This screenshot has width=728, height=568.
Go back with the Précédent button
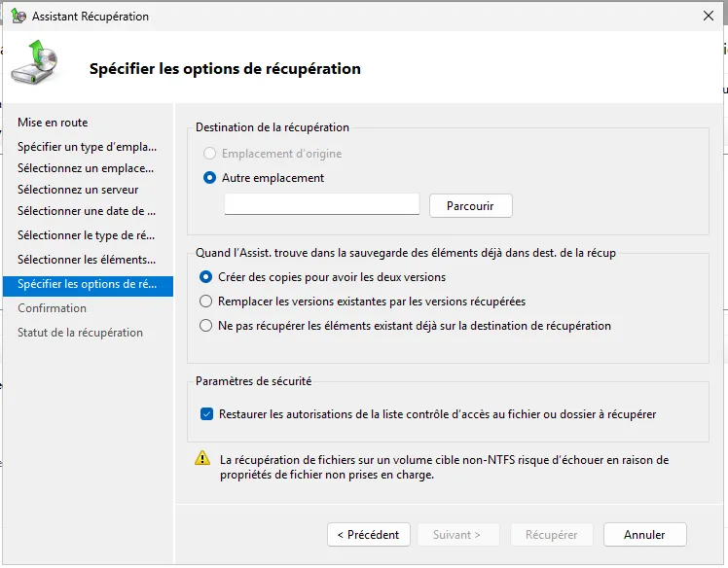(x=368, y=535)
